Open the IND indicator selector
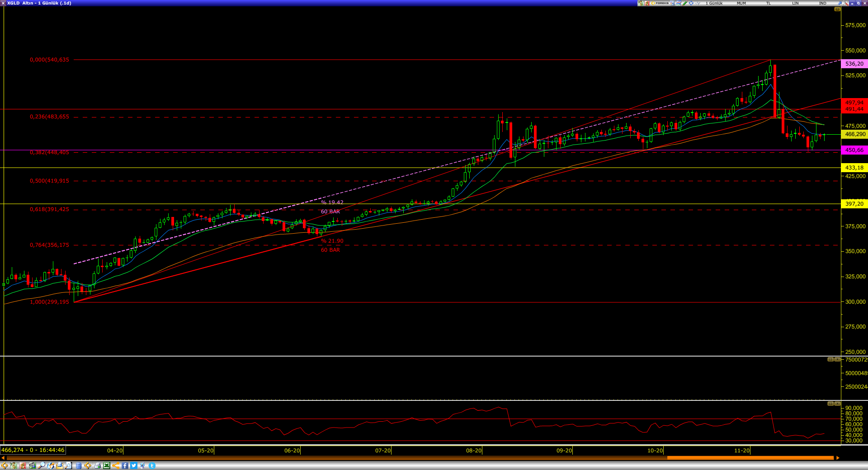The height and width of the screenshot is (470, 868). point(823,3)
